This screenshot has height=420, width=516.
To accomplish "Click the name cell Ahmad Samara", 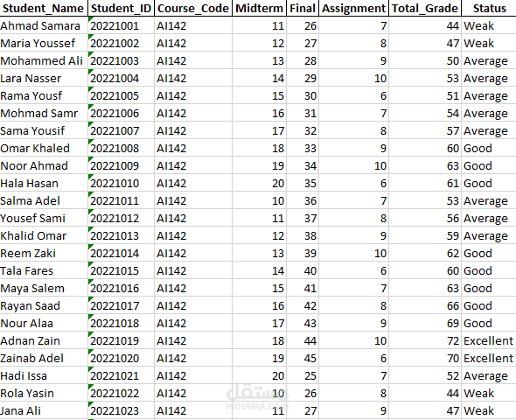I will pyautogui.click(x=44, y=25).
